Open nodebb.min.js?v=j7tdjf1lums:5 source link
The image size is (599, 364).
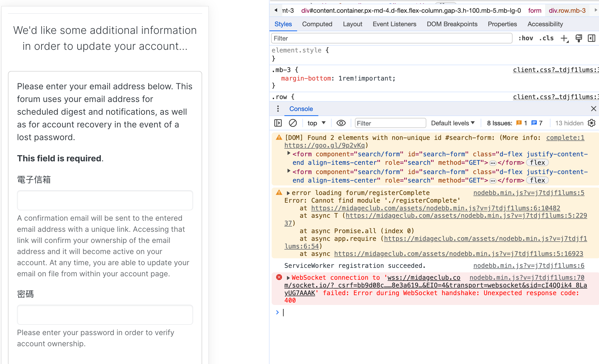[x=529, y=193]
